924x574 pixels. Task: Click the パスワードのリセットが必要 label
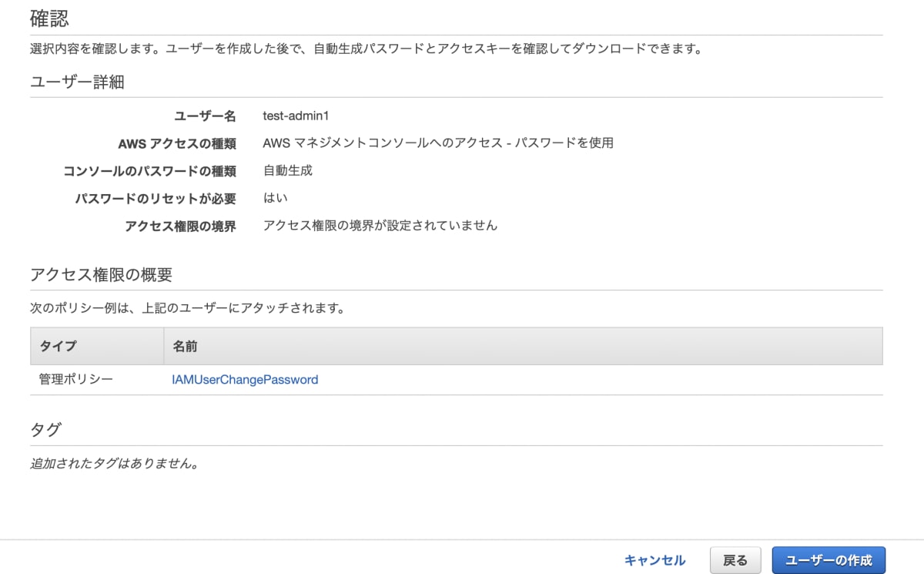click(x=156, y=199)
